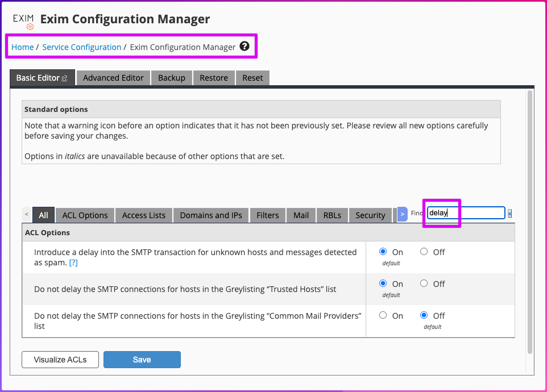Viewport: 547px width, 392px height.
Task: Clear the Find box with the x icon
Action: tap(509, 214)
